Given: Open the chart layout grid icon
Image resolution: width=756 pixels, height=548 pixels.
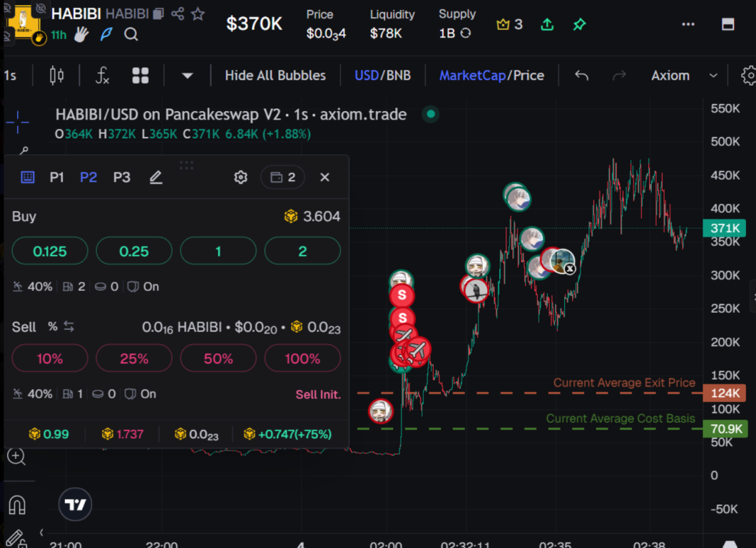Looking at the screenshot, I should pos(141,76).
